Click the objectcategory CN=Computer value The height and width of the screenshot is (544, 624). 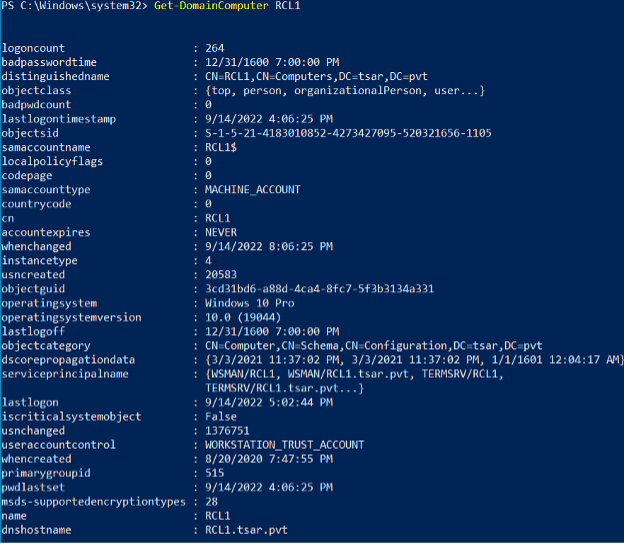pyautogui.click(x=374, y=346)
